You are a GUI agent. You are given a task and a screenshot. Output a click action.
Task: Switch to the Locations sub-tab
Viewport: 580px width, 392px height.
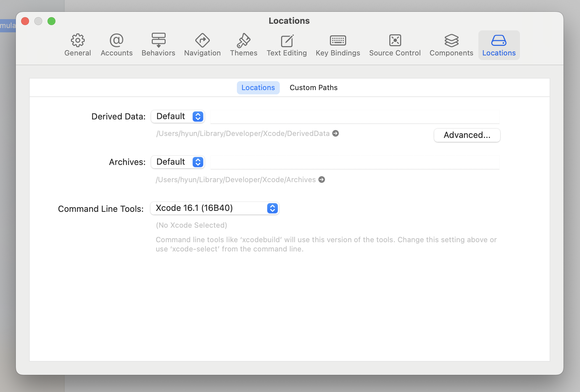[258, 87]
